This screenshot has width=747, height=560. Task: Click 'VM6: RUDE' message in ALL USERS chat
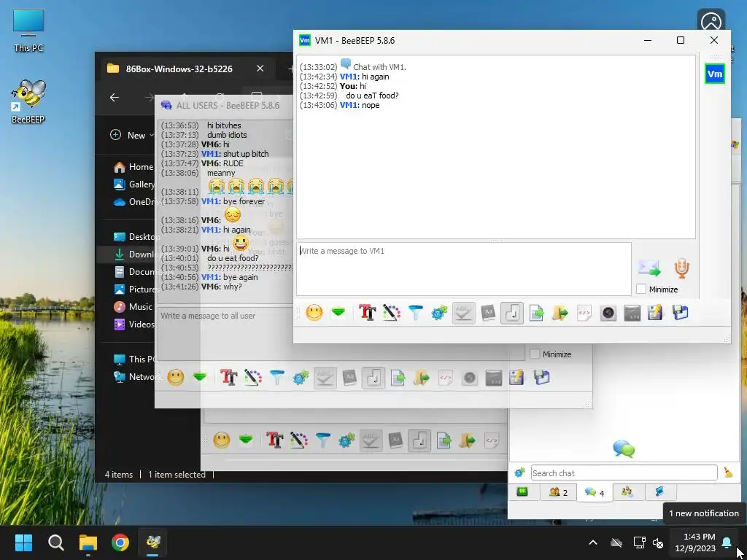[222, 163]
